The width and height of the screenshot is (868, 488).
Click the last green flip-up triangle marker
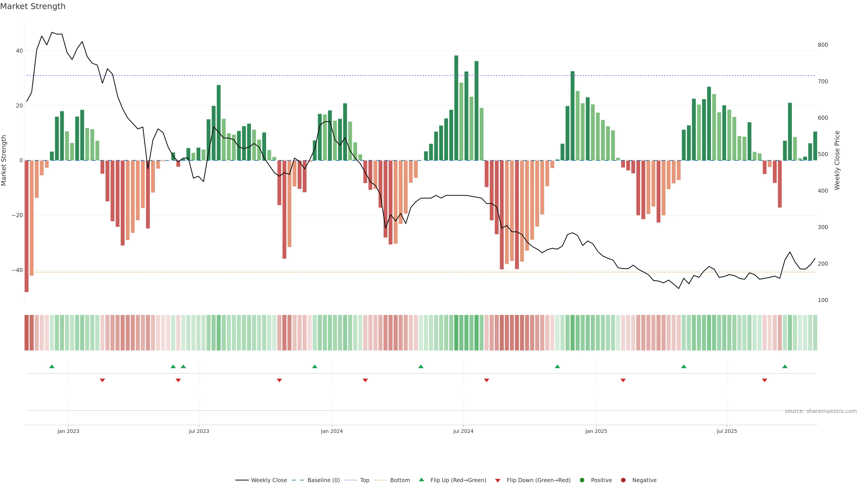pos(785,366)
